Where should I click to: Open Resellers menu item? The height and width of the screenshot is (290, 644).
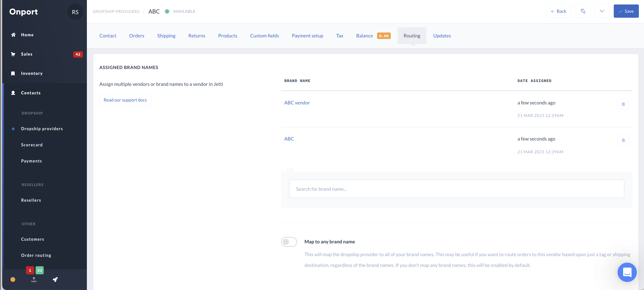click(x=31, y=200)
